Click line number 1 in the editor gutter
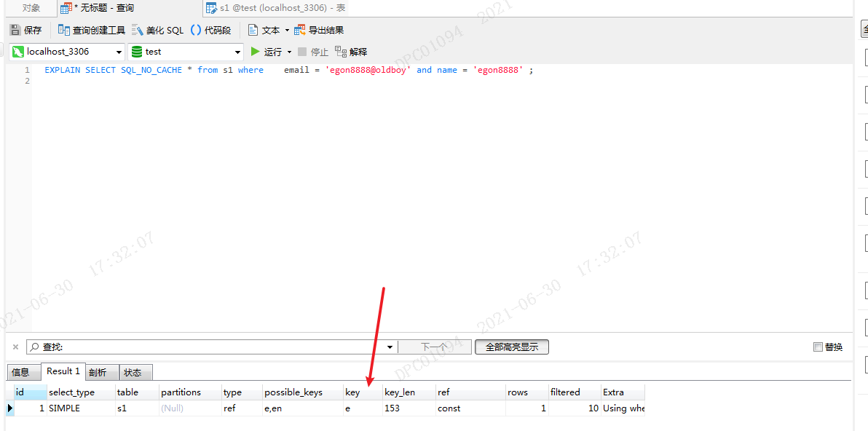The height and width of the screenshot is (431, 868). [x=27, y=71]
